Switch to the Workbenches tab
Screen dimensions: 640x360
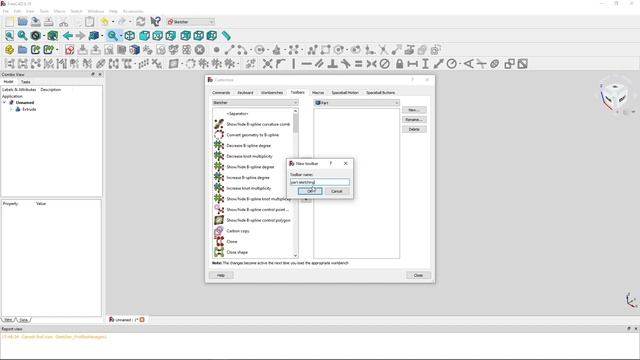[x=272, y=93]
